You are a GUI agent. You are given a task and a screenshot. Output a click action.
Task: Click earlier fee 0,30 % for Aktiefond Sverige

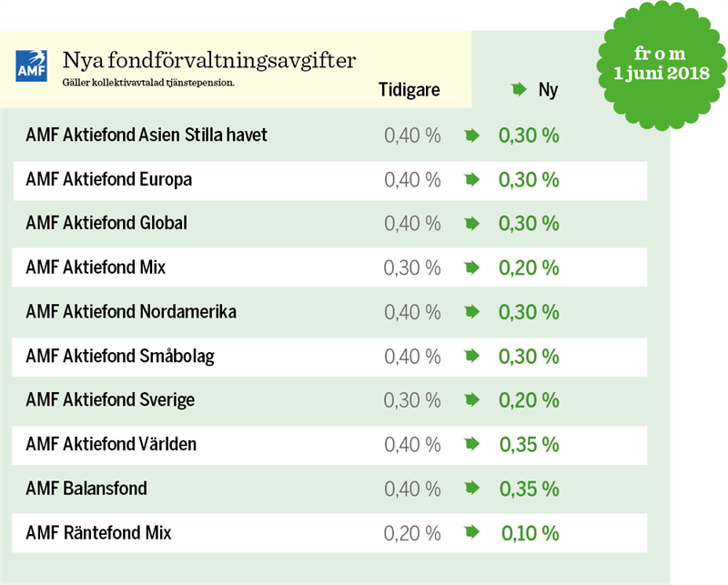pos(412,400)
